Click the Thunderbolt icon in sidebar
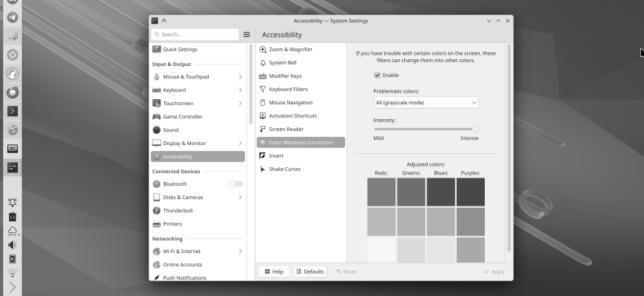 click(157, 211)
